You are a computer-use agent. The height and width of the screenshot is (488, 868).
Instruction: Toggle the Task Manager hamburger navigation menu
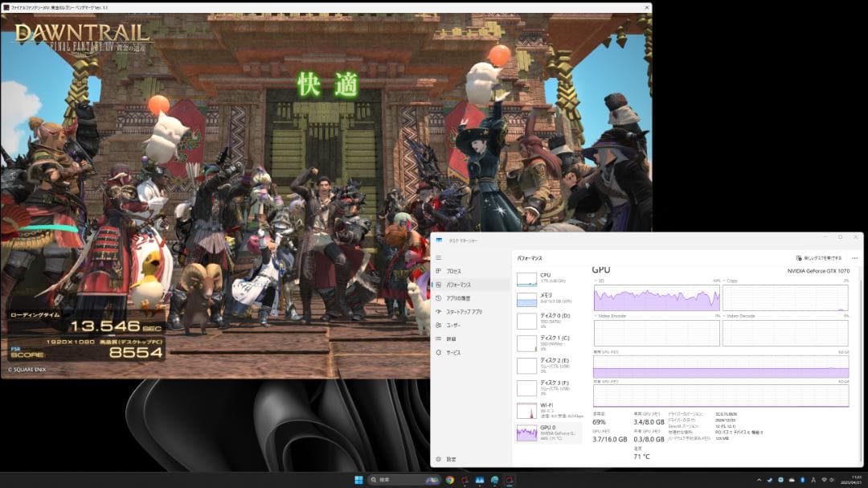tap(438, 258)
